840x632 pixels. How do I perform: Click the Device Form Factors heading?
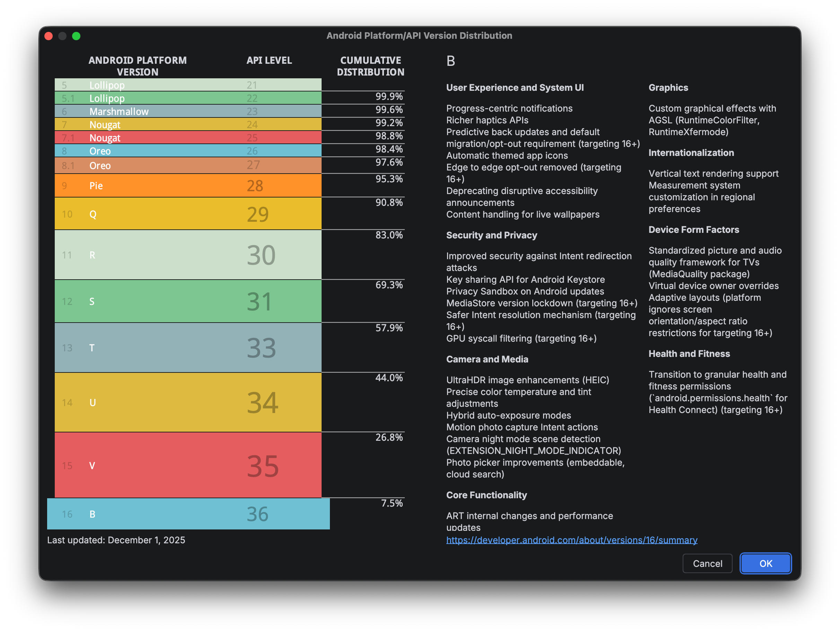coord(693,230)
